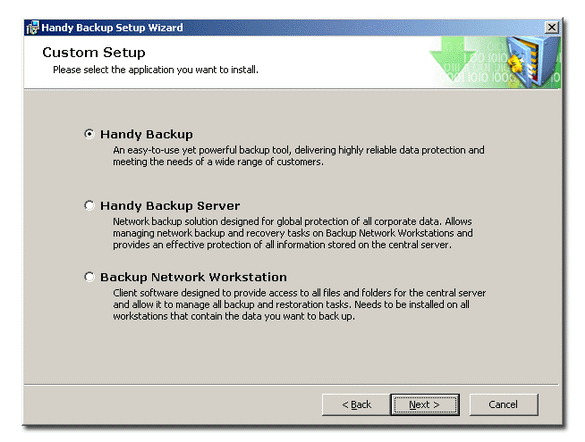
Task: Click the 'Backup Network Workstation' option label
Action: [194, 277]
